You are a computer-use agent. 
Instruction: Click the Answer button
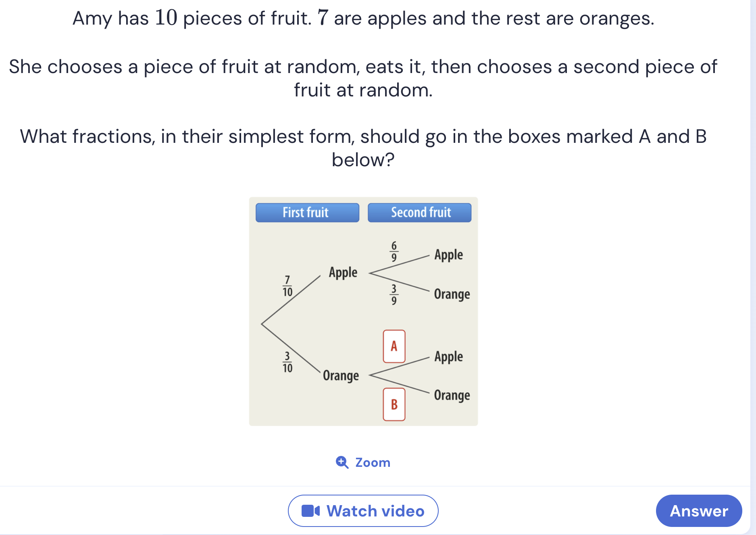(699, 510)
